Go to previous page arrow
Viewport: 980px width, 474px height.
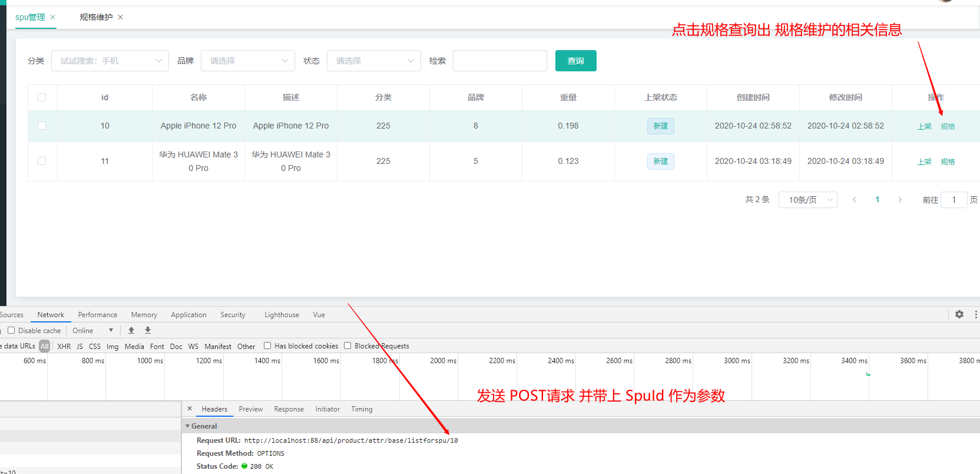point(855,200)
